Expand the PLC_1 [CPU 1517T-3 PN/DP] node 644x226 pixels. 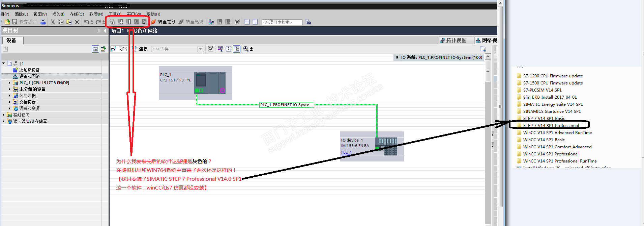point(9,83)
